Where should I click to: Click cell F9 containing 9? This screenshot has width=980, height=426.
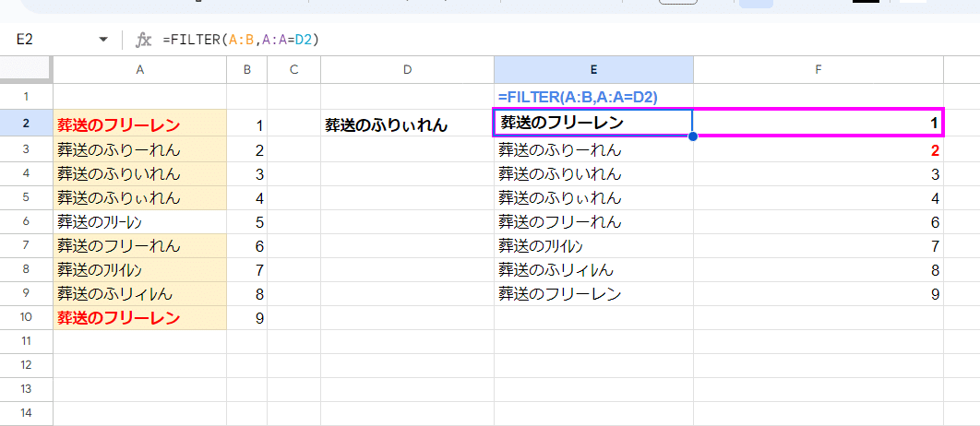[819, 293]
